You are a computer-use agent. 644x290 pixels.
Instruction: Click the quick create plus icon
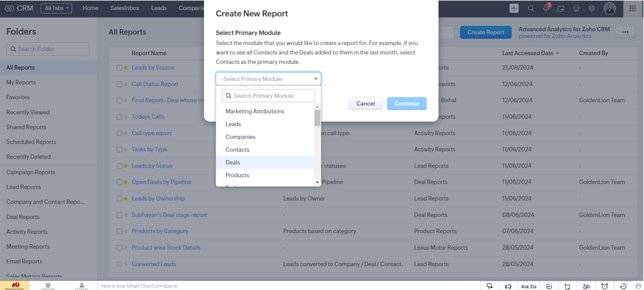514,8
